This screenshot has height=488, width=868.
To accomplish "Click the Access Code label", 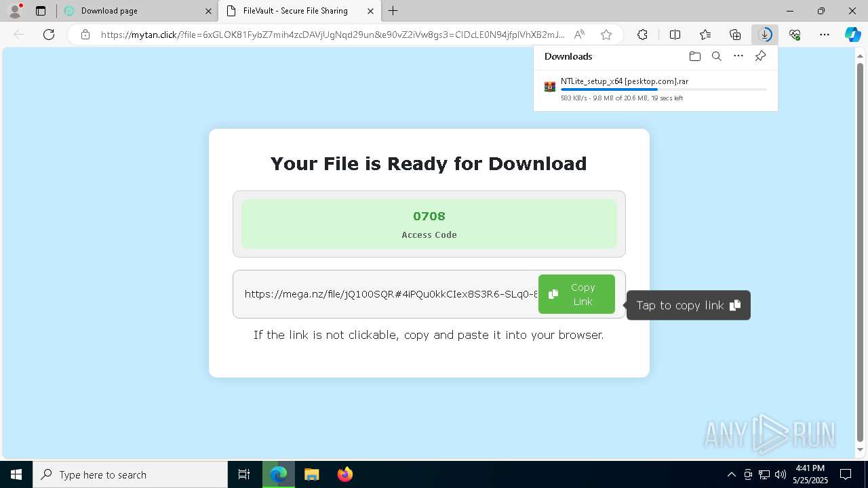I will [429, 235].
